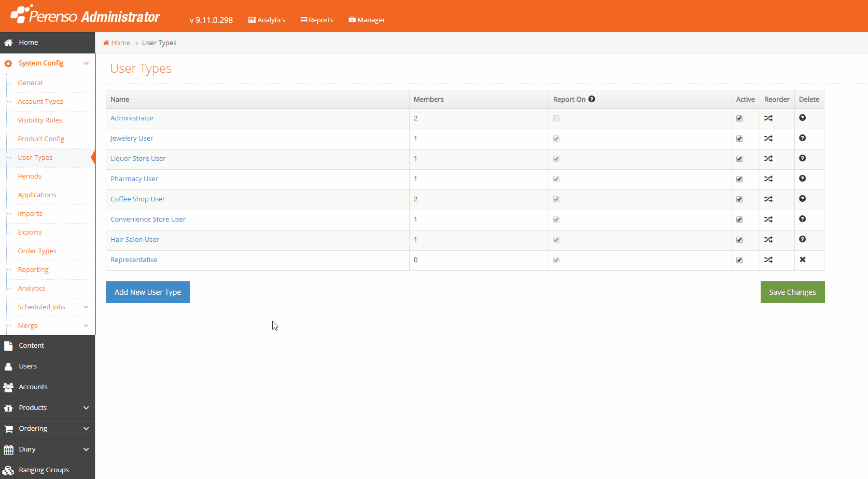Click the Ordering cart icon in sidebar
The width and height of the screenshot is (868, 479).
8,429
